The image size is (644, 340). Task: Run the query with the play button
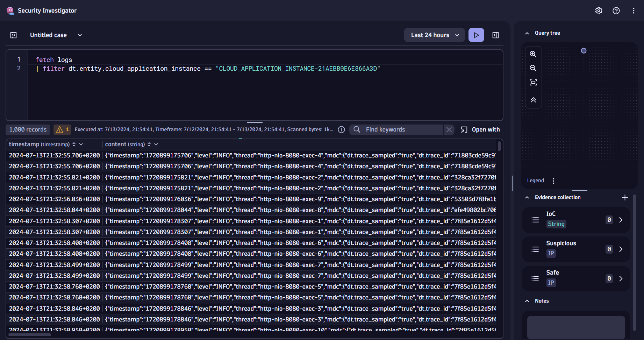pos(476,35)
